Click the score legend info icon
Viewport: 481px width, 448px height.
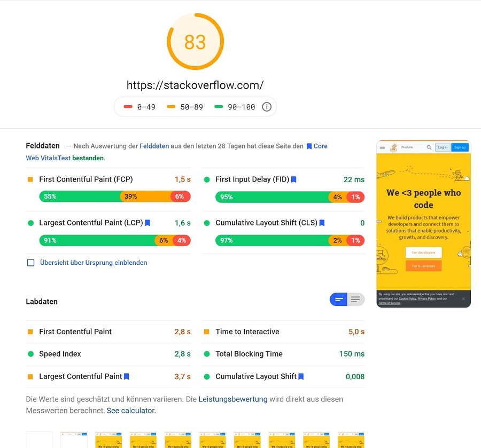pos(267,107)
